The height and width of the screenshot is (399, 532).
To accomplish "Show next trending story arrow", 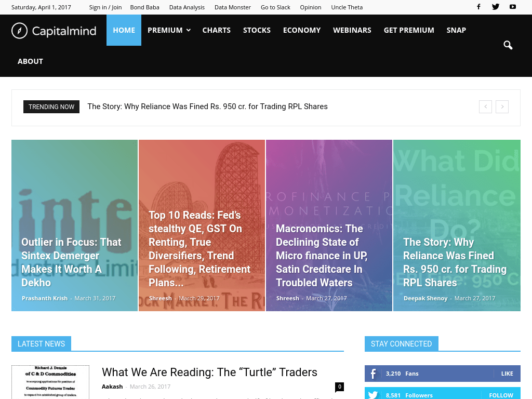I will [502, 107].
